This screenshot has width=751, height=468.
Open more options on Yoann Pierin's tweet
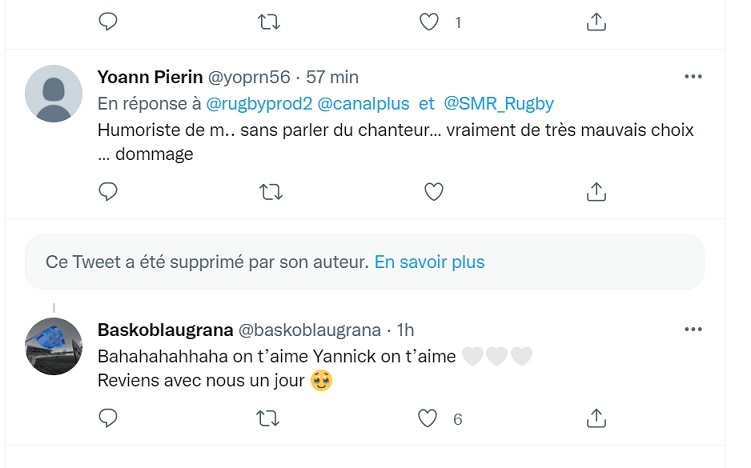click(x=692, y=77)
